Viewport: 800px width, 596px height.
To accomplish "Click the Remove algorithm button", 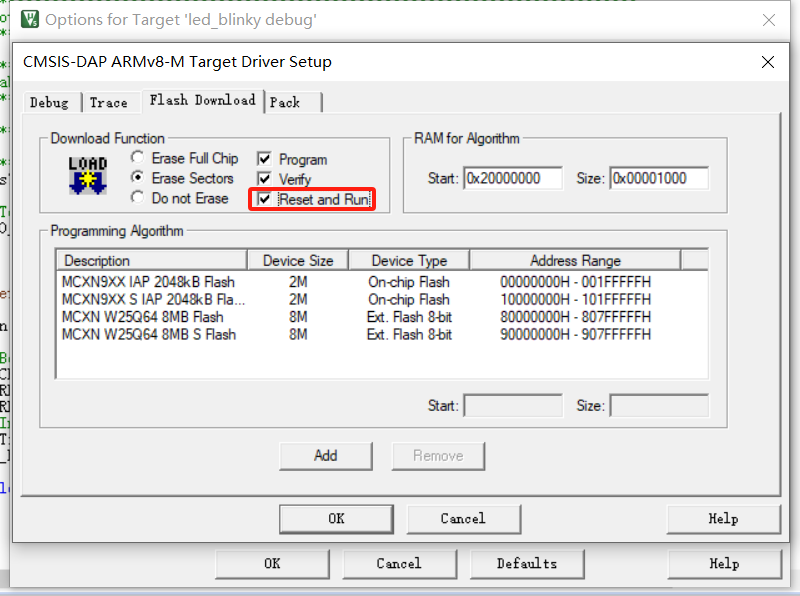I will pos(438,456).
